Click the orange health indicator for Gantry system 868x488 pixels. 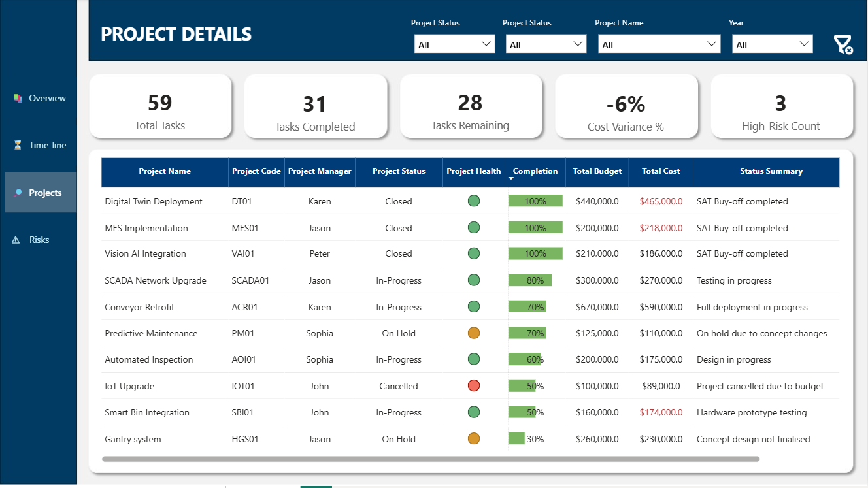pos(474,439)
